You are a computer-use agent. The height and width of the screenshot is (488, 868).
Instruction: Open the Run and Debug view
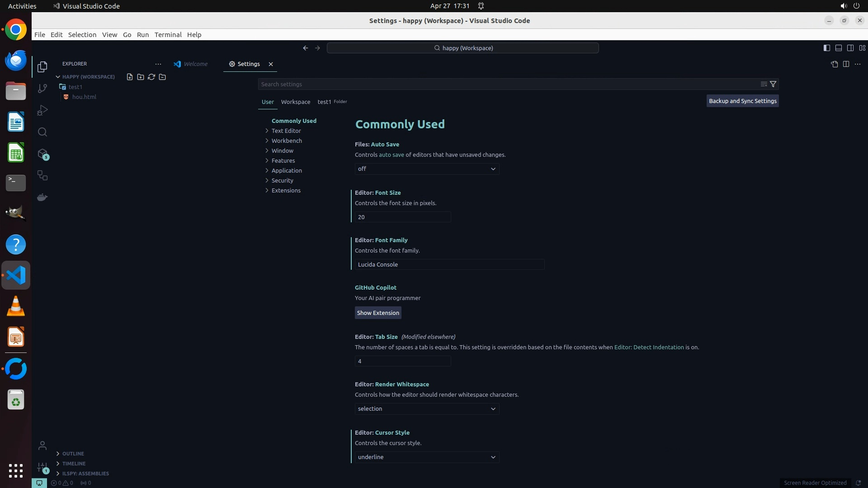tap(42, 110)
